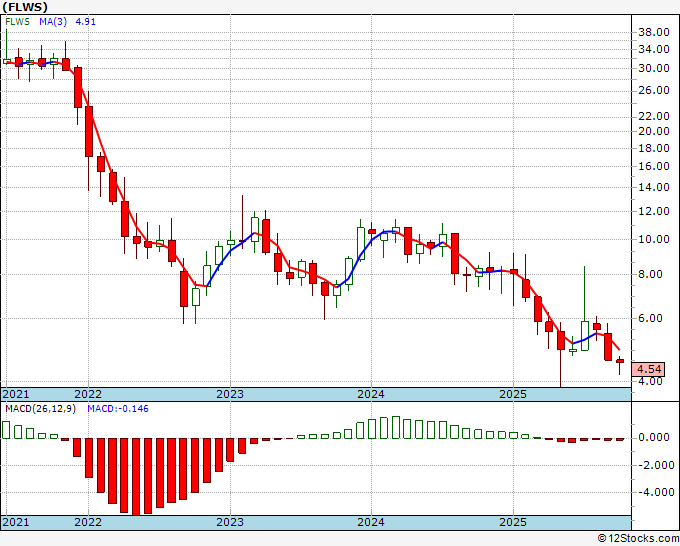This screenshot has height=546, width=680.
Task: Click the 26.00 price axis label
Action: click(x=654, y=90)
